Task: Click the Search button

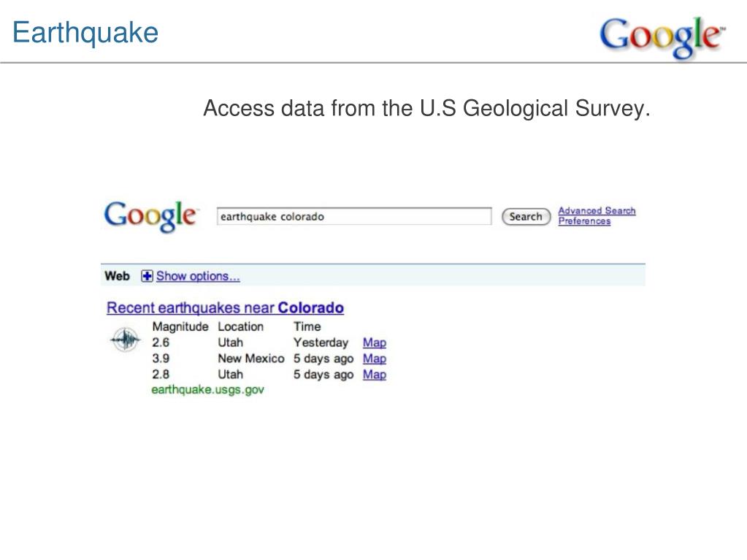Action: click(526, 217)
